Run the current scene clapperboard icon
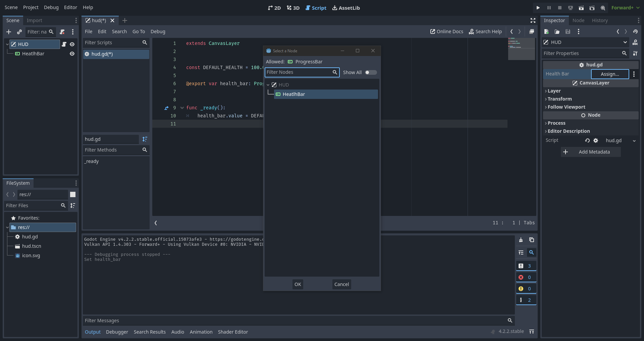 click(581, 8)
